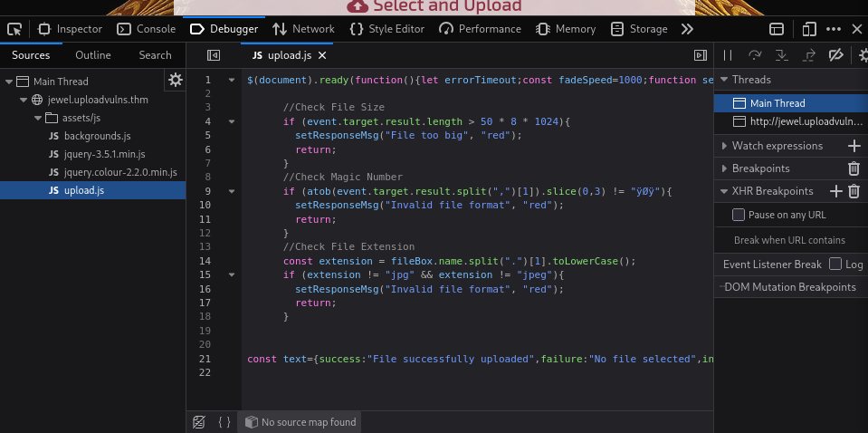Collapse the XHR Breakpoints section
868x433 pixels.
click(x=724, y=191)
